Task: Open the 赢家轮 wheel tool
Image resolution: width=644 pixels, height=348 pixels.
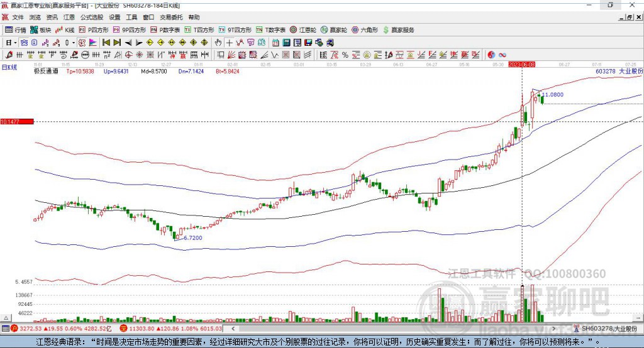Action: (333, 30)
